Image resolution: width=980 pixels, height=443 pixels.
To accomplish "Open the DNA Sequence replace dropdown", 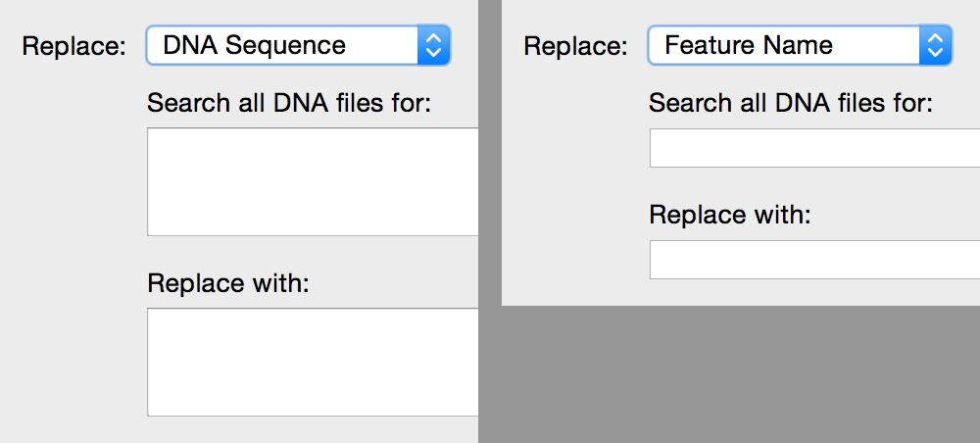I will pos(297,45).
